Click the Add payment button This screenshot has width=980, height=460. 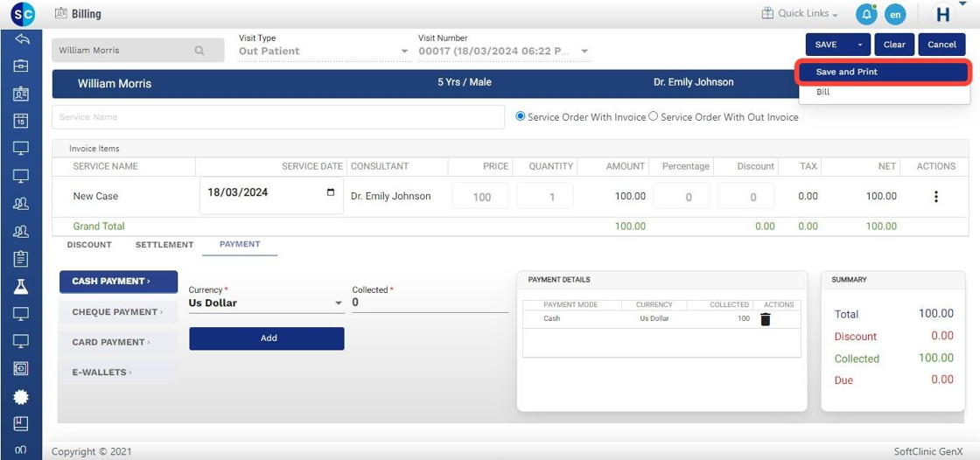click(x=267, y=338)
